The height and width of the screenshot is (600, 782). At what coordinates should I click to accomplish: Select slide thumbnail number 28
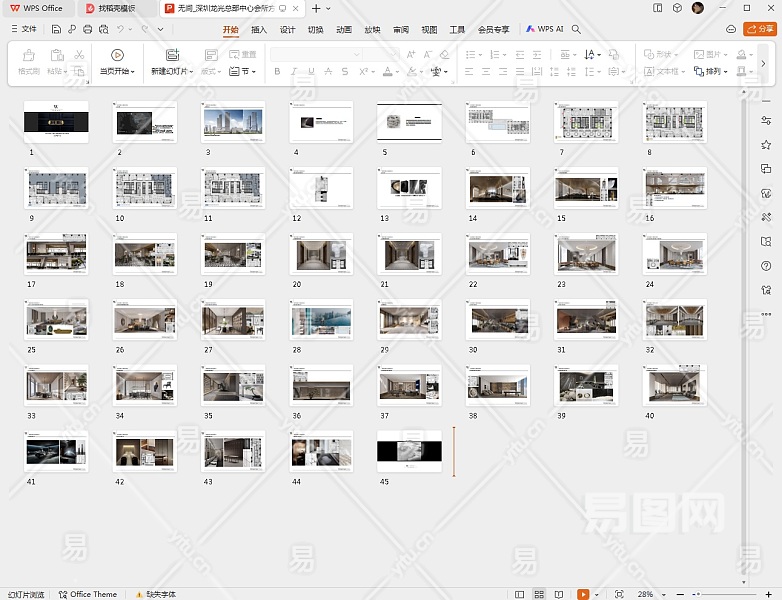(322, 319)
